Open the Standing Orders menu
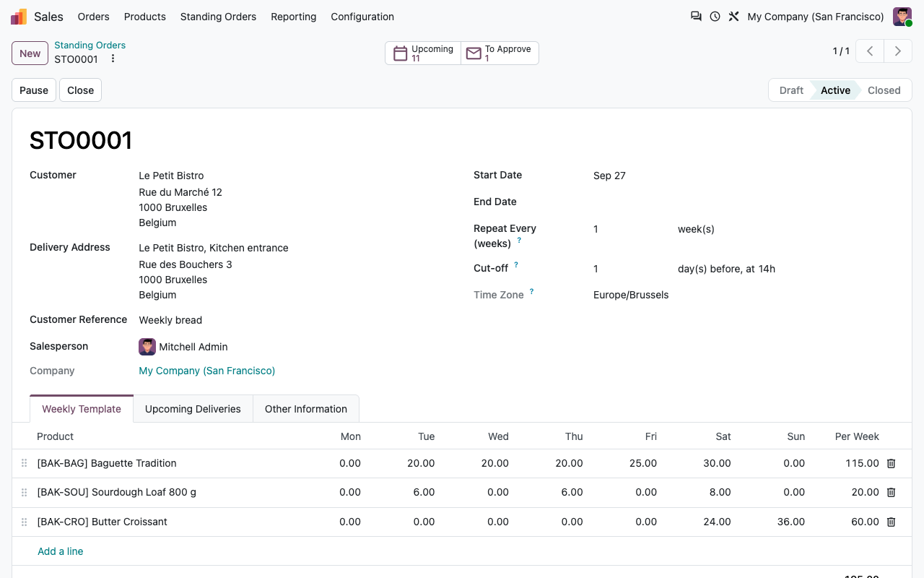The width and height of the screenshot is (924, 578). coord(218,17)
